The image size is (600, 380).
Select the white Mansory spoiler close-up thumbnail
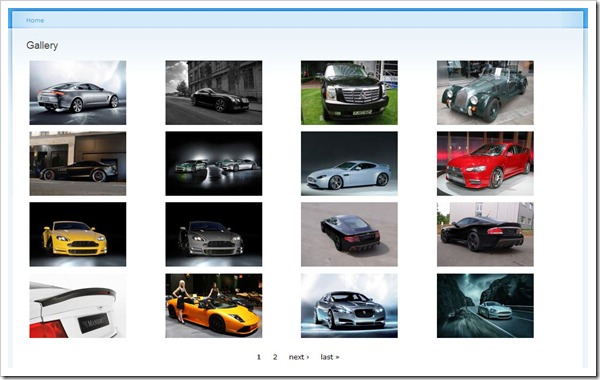(78, 305)
